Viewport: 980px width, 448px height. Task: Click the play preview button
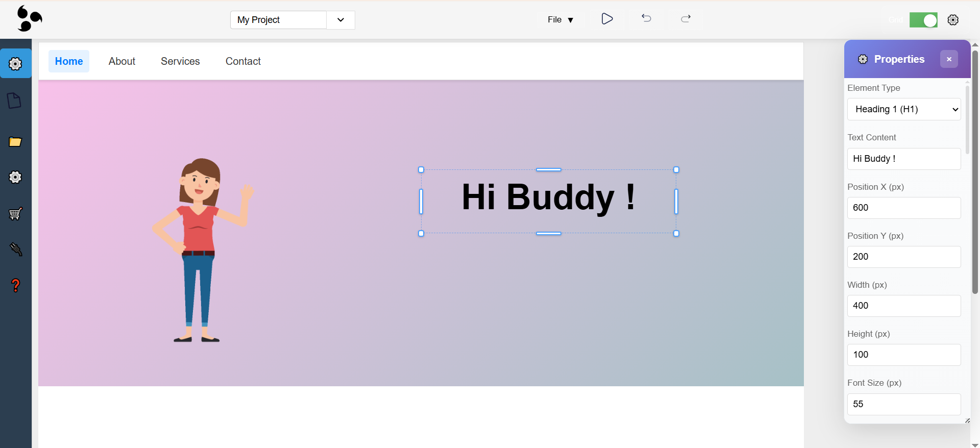[606, 19]
